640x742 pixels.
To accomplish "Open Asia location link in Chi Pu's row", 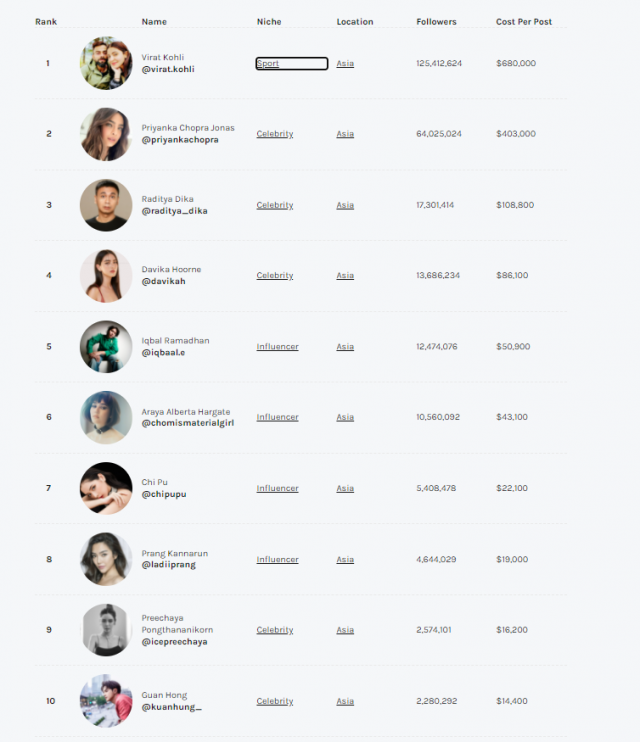I will (x=345, y=488).
